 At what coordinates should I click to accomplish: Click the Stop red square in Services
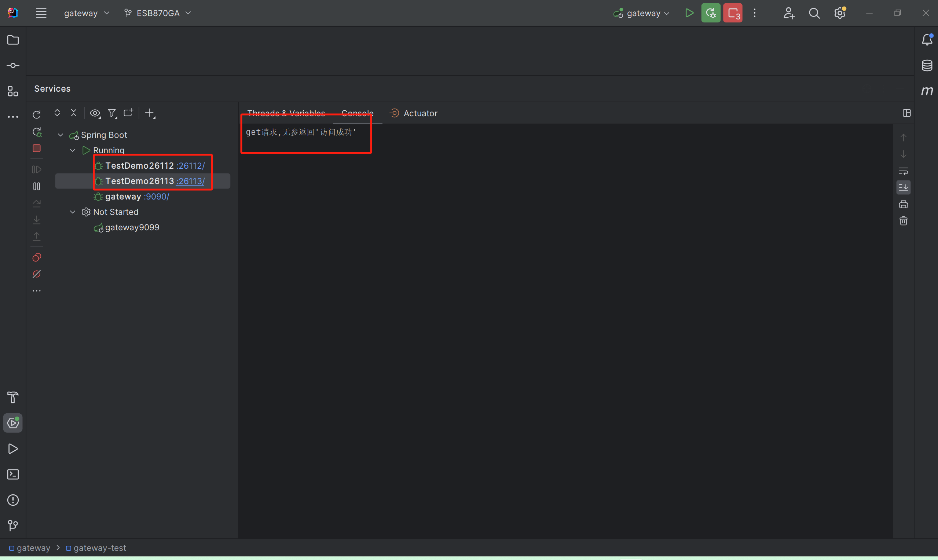pyautogui.click(x=37, y=148)
